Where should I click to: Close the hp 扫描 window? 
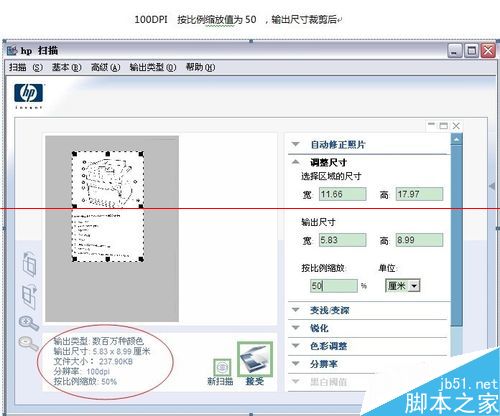point(488,51)
